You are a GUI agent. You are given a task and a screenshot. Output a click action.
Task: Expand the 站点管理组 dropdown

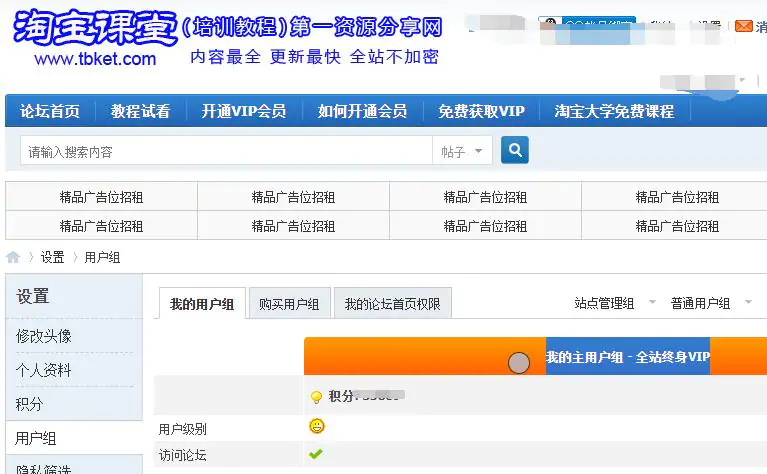pyautogui.click(x=615, y=303)
